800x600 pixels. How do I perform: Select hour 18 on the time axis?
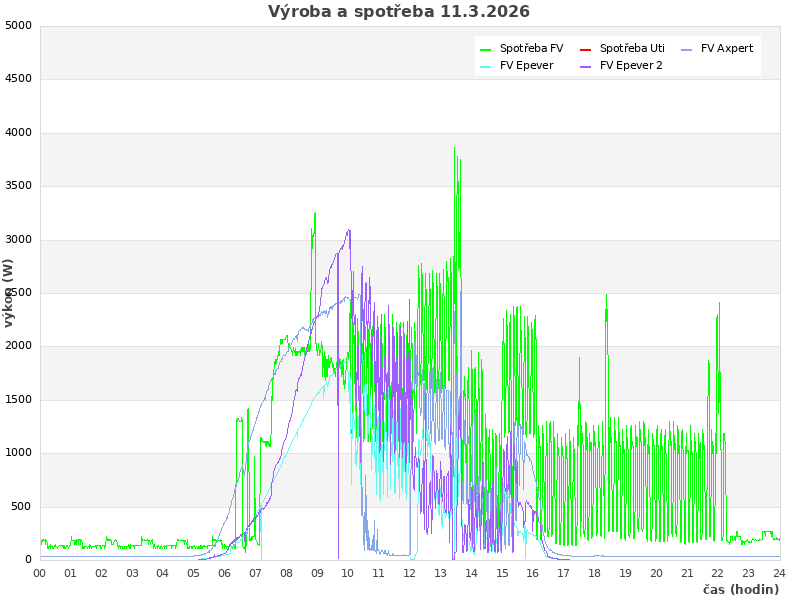click(595, 573)
